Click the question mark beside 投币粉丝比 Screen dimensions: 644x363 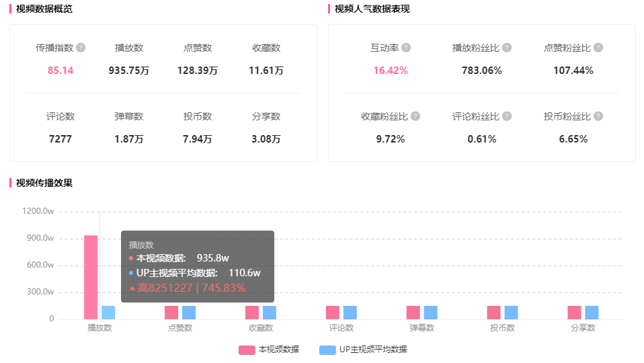coord(598,116)
